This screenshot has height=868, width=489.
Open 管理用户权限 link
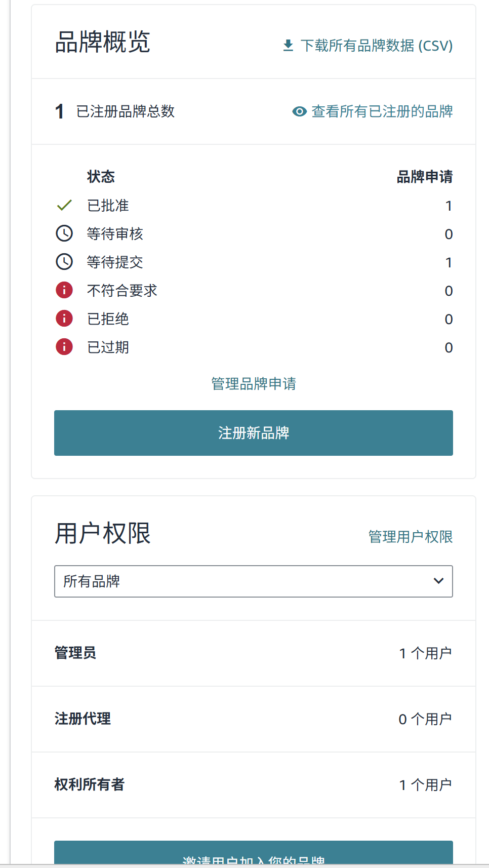click(411, 537)
